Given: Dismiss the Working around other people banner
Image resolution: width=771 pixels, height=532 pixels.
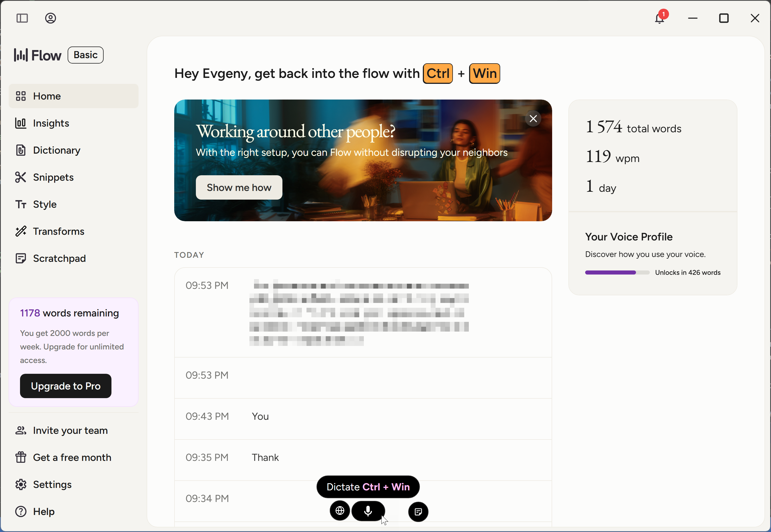Looking at the screenshot, I should tap(533, 118).
